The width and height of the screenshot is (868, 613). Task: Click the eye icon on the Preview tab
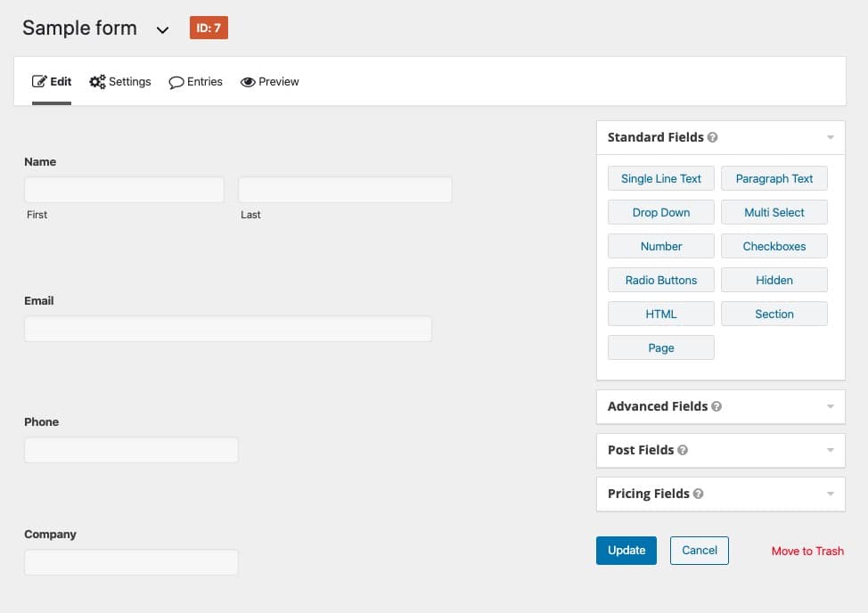(247, 81)
